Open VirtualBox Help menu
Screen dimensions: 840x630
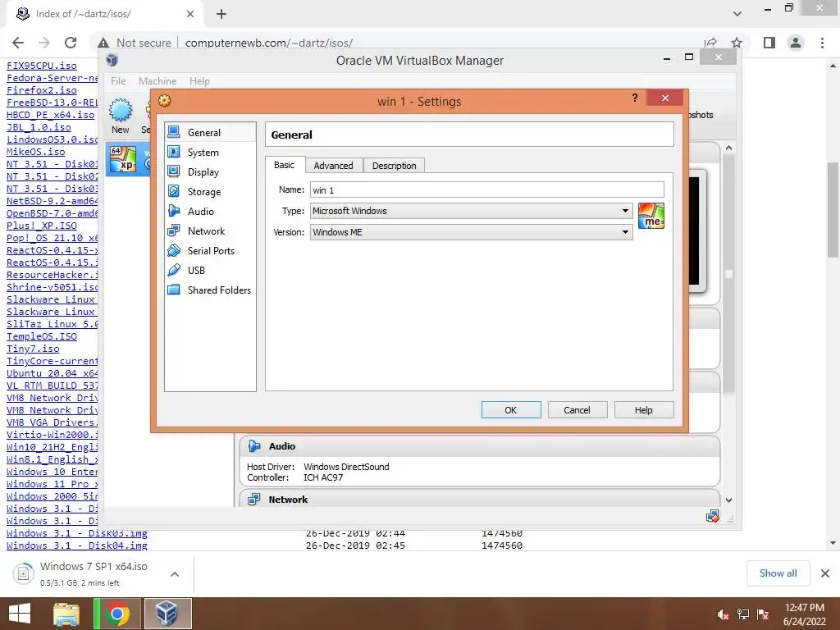(x=199, y=81)
